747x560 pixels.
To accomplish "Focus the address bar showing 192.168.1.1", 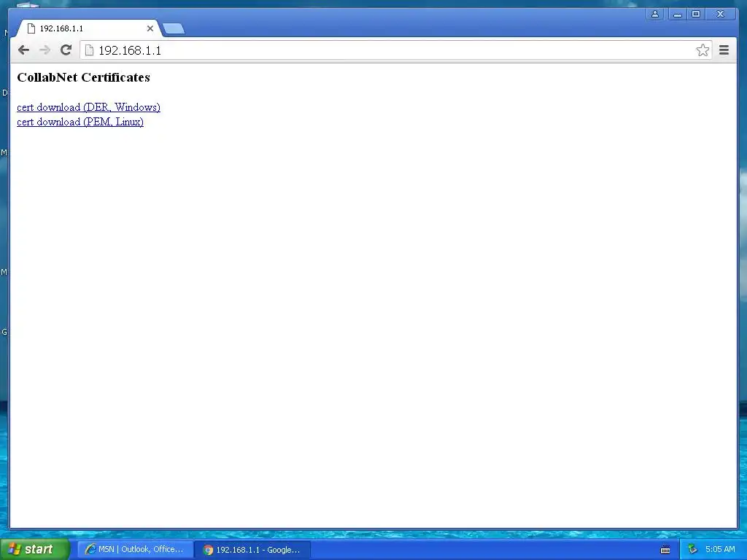I will pos(395,50).
